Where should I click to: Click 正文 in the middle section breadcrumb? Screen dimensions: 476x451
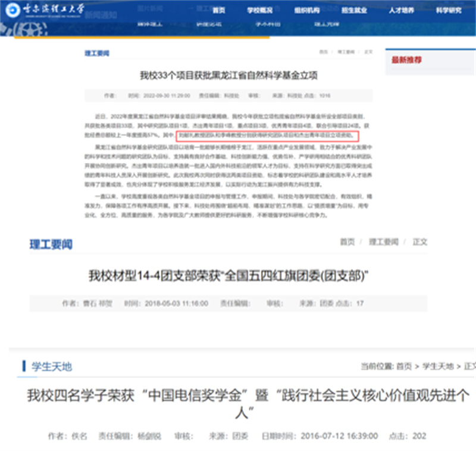tap(419, 242)
